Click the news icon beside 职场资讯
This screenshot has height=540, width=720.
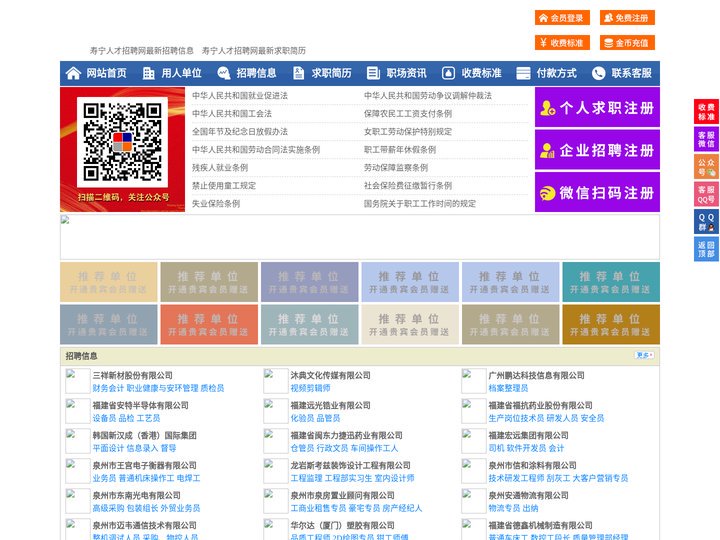click(373, 73)
